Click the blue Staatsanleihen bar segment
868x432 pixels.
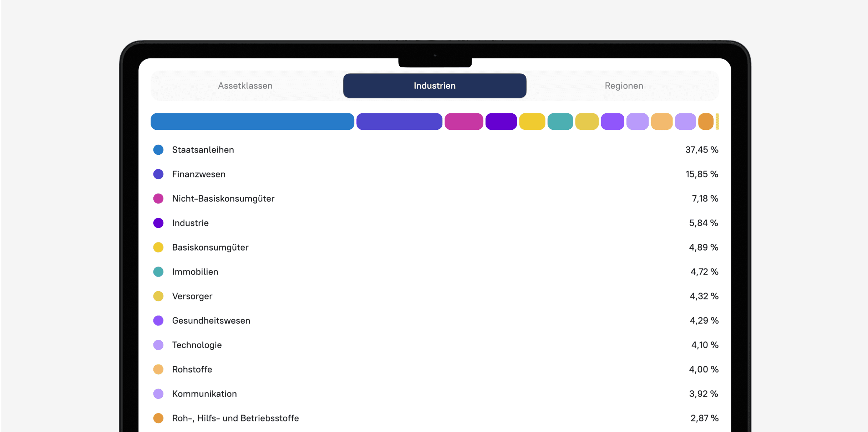coord(252,122)
